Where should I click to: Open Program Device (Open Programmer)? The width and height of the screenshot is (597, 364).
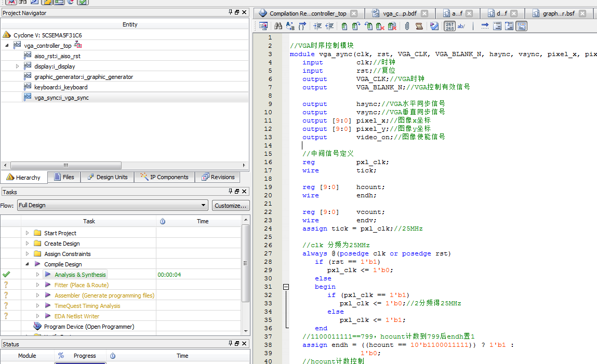pos(89,327)
